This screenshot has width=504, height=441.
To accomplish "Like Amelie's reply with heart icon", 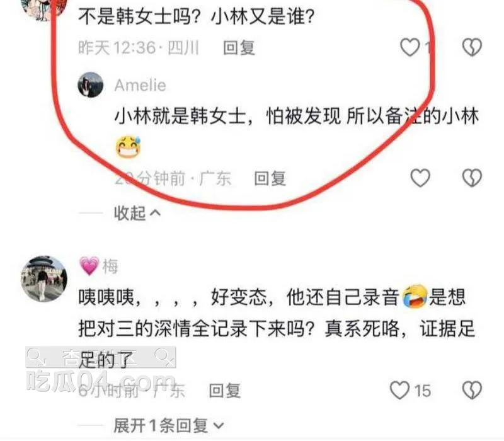I will (420, 178).
